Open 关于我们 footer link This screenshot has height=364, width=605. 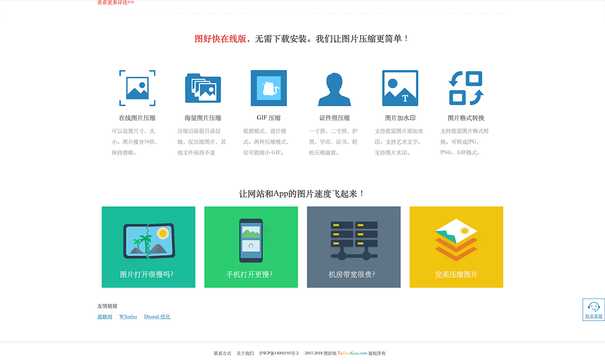[245, 354]
